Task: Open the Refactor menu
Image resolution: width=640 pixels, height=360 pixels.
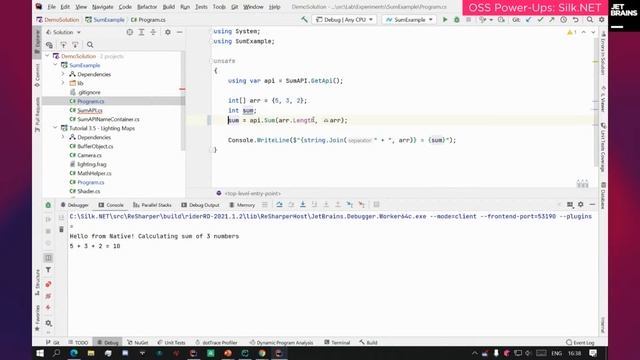Action: click(x=147, y=7)
